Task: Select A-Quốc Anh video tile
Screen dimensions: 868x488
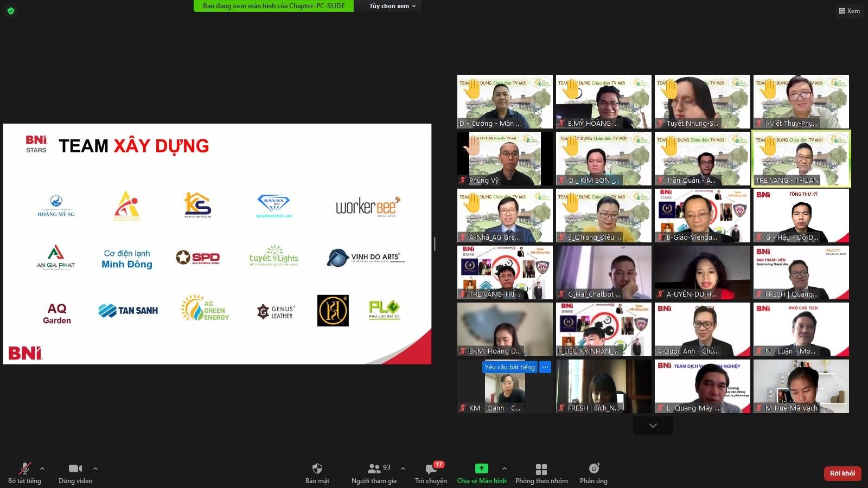Action: pos(703,329)
